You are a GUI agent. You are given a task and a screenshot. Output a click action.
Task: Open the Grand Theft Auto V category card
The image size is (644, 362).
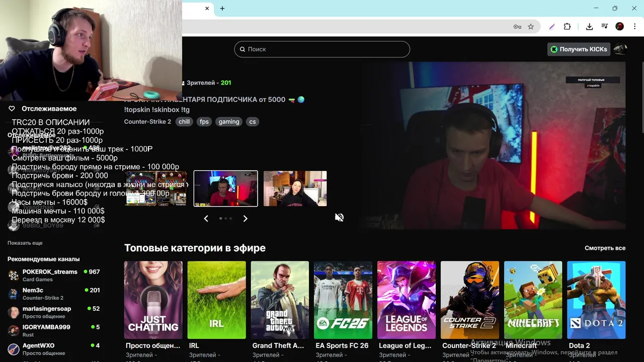280,300
